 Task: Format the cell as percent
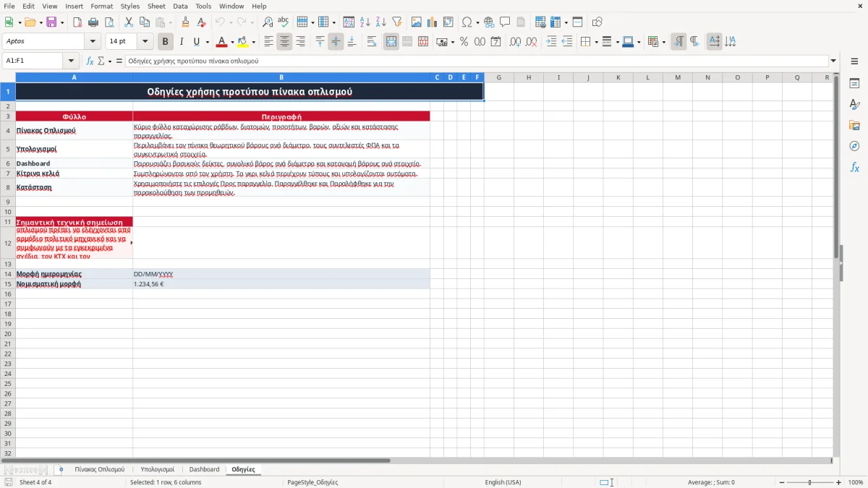coord(464,42)
